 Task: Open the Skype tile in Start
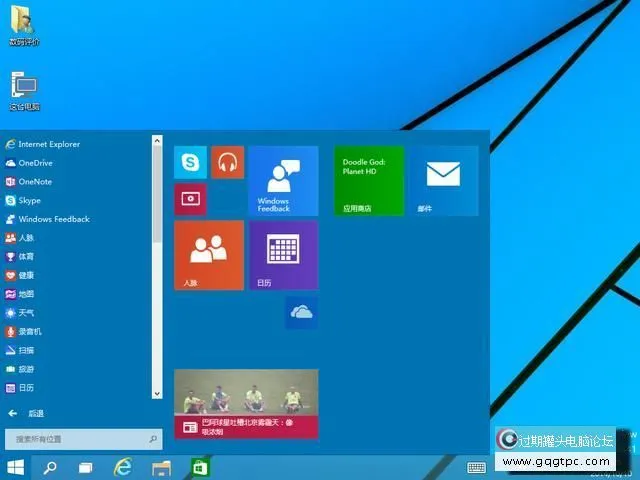pyautogui.click(x=190, y=161)
